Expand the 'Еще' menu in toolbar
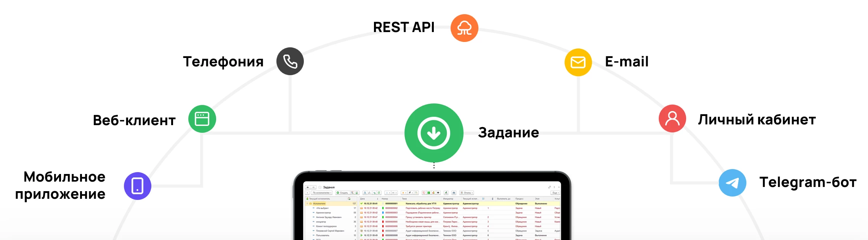 coord(555,193)
